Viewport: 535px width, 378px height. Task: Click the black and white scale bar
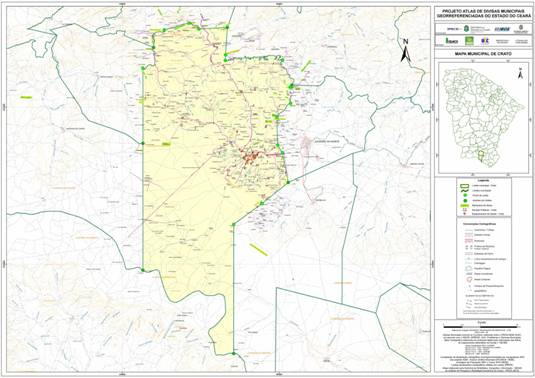480,327
